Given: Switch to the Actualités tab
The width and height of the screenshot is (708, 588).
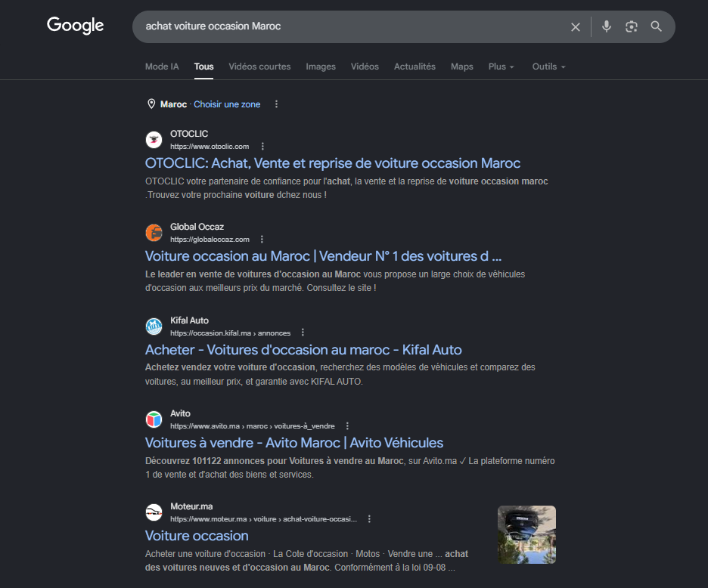Looking at the screenshot, I should coord(415,67).
